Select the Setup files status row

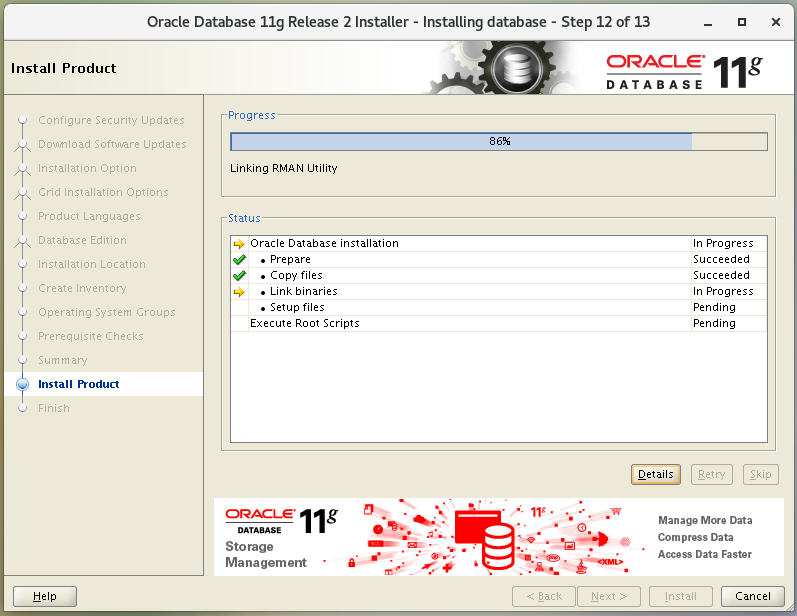(x=499, y=307)
